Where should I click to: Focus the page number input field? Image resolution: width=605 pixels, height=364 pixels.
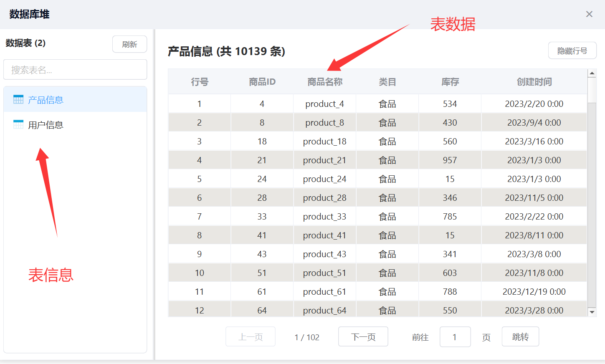pos(455,337)
